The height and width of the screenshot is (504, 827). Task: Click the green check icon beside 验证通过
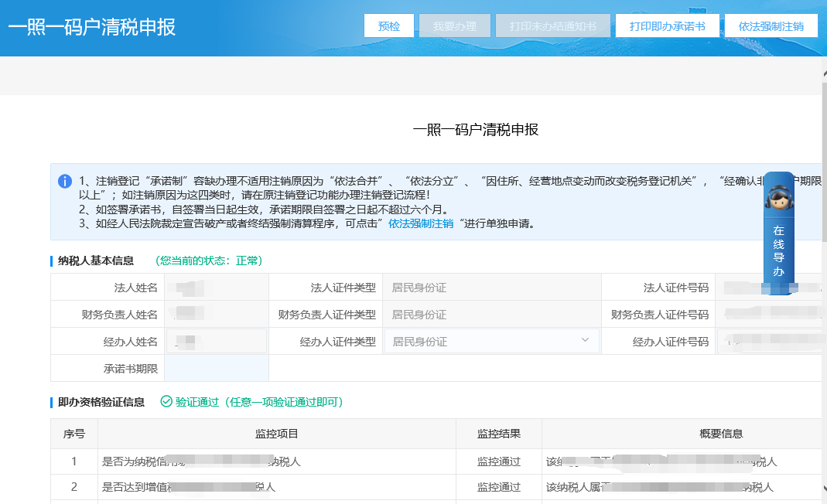click(x=166, y=402)
